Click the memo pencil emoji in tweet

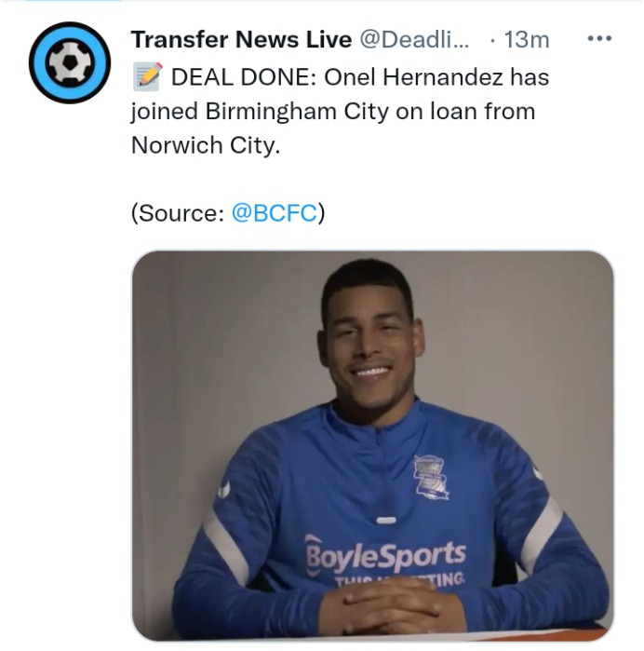(x=148, y=76)
